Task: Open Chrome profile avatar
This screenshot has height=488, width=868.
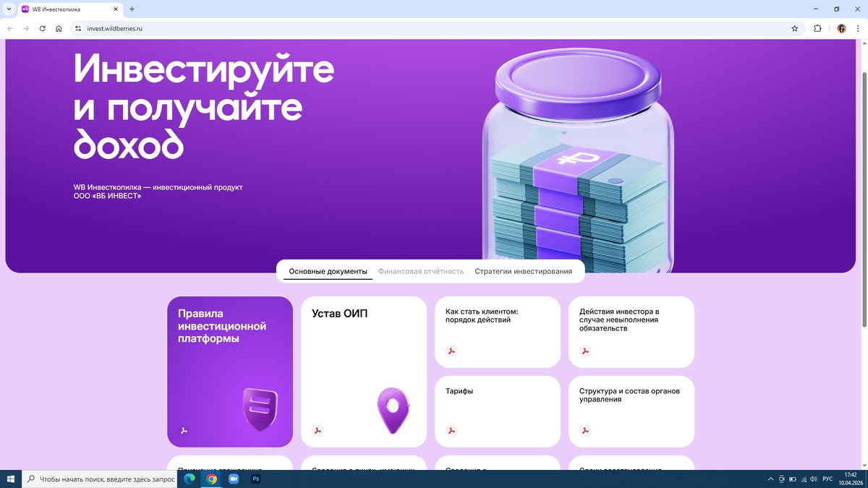Action: (x=841, y=29)
